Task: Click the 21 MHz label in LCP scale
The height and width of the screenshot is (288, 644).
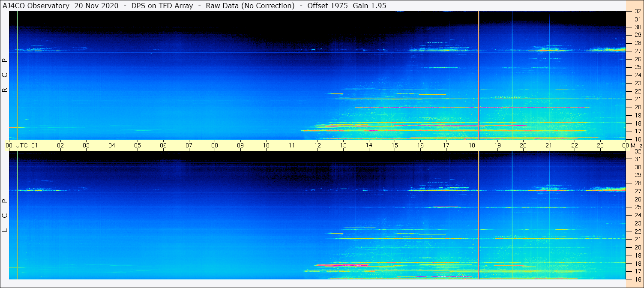Action: coord(638,239)
